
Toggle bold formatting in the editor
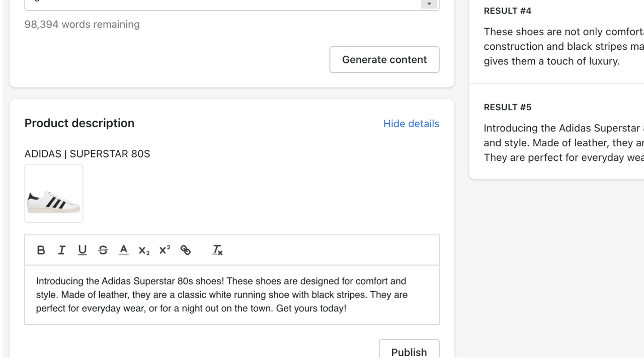pyautogui.click(x=41, y=250)
